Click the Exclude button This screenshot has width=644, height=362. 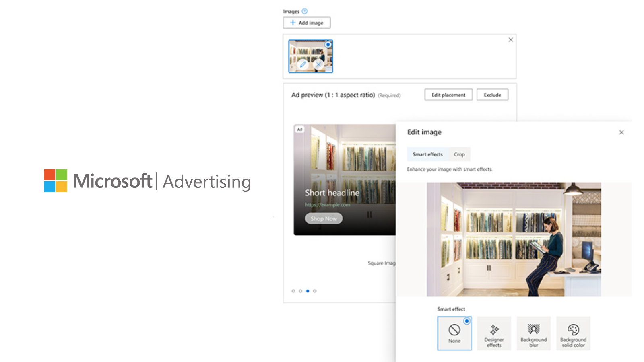(492, 95)
